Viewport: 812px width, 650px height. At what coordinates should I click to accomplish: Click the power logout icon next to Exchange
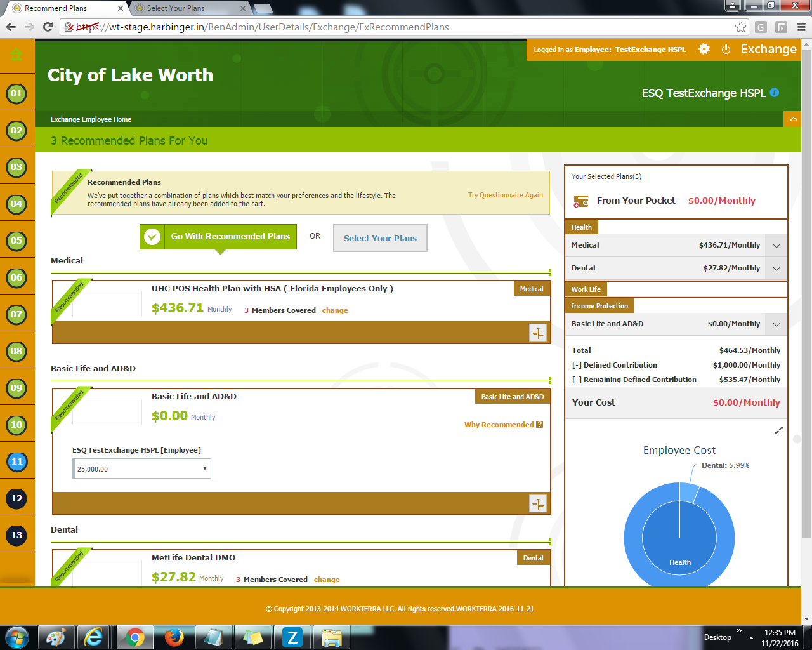[x=726, y=49]
